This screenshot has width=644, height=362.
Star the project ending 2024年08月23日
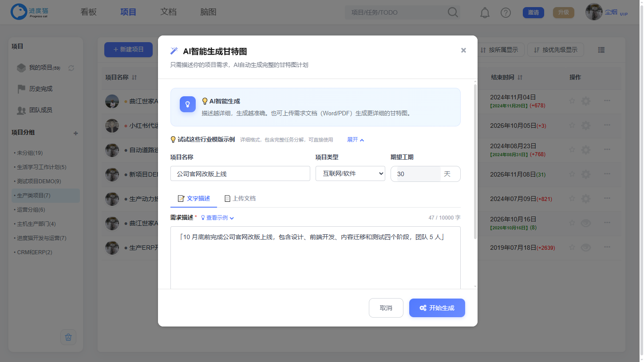pos(572,150)
